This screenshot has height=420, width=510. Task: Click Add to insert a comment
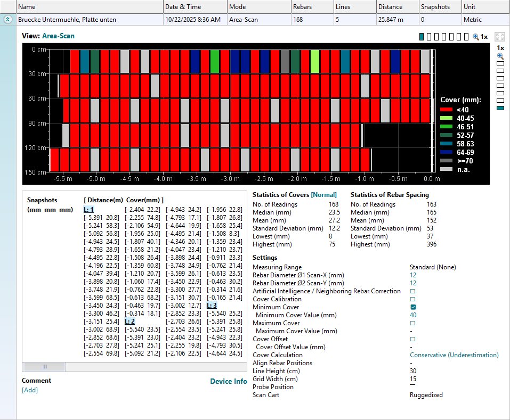tap(30, 390)
